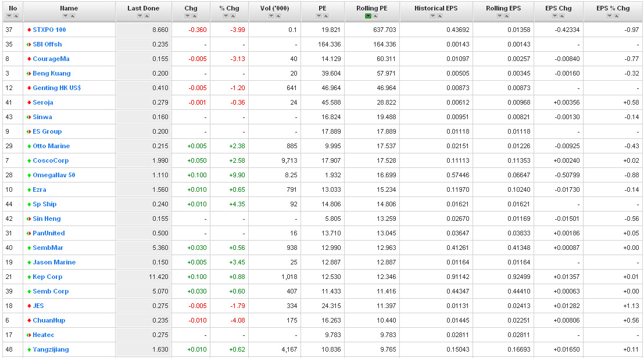Sort Rolling EPS descending arrow
Image resolution: width=644 pixels, height=358 pixels.
point(499,16)
